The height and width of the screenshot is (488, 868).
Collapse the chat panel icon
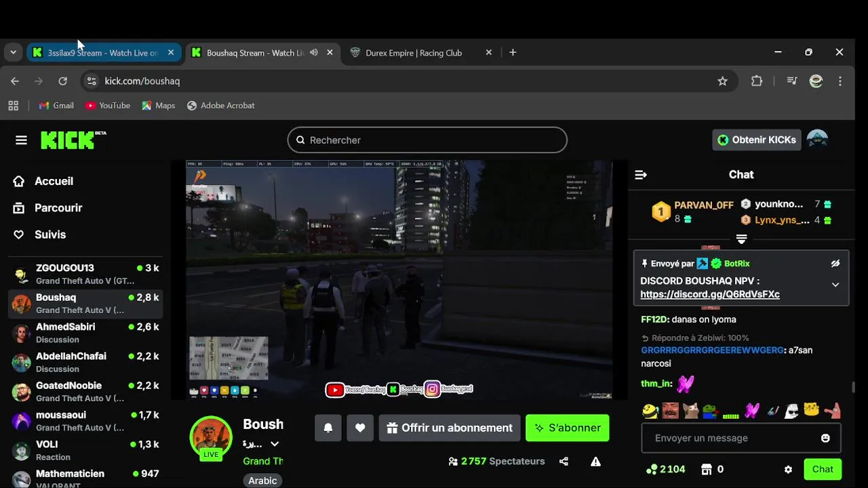pyautogui.click(x=641, y=175)
